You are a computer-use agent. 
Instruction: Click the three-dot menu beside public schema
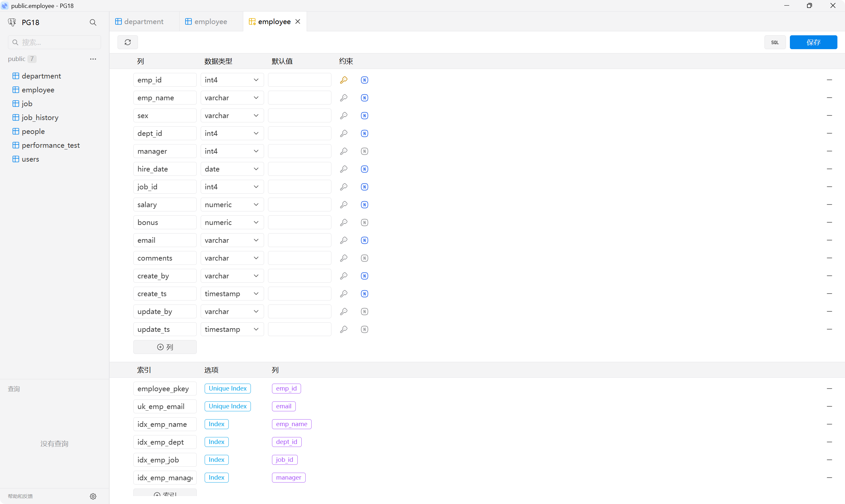[x=93, y=59]
